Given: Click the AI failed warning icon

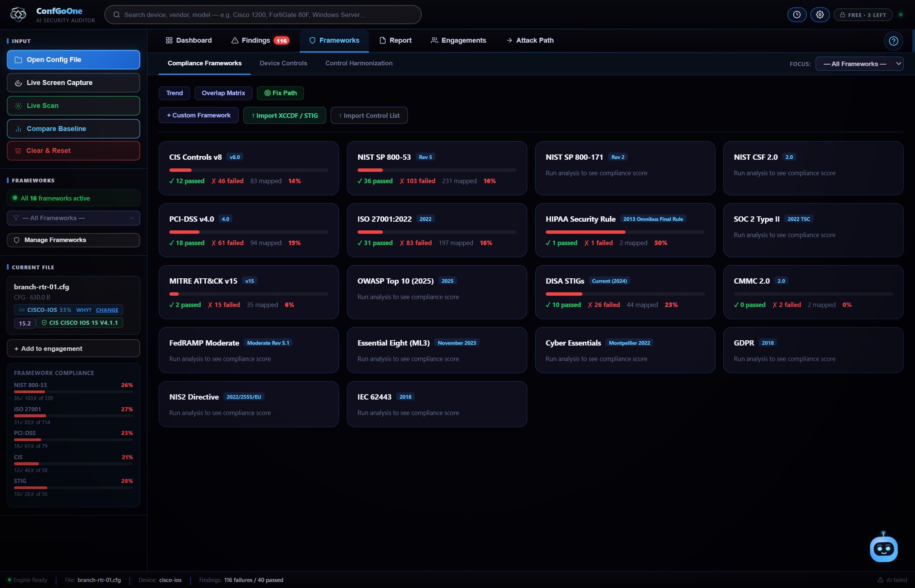Looking at the screenshot, I should 880,580.
